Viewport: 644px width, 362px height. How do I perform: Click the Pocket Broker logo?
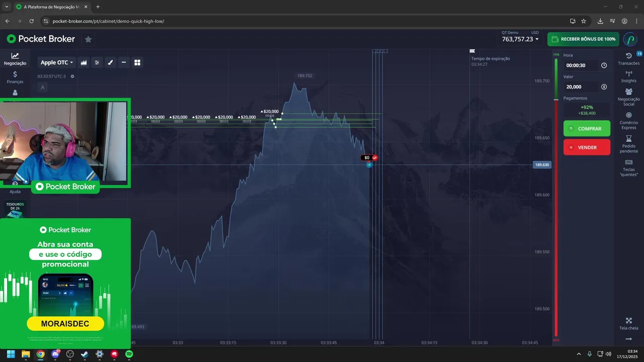(41, 39)
